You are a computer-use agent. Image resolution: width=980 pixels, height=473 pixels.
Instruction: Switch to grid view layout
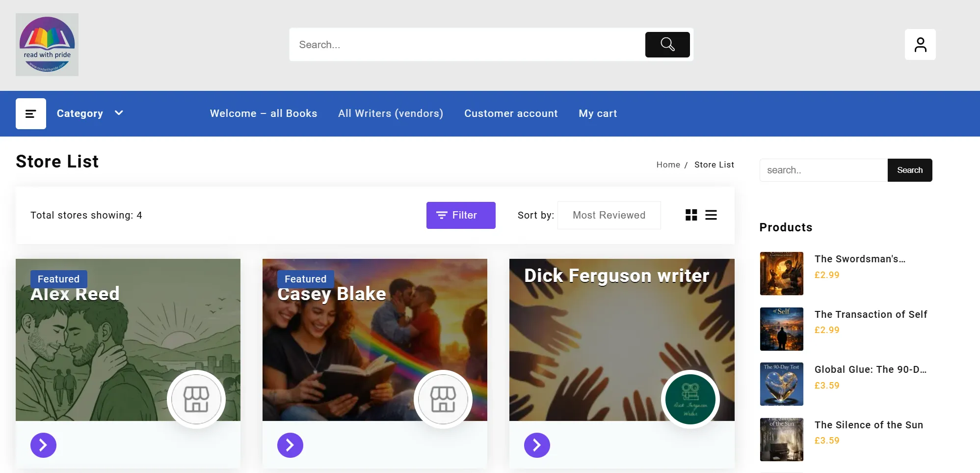(x=691, y=215)
